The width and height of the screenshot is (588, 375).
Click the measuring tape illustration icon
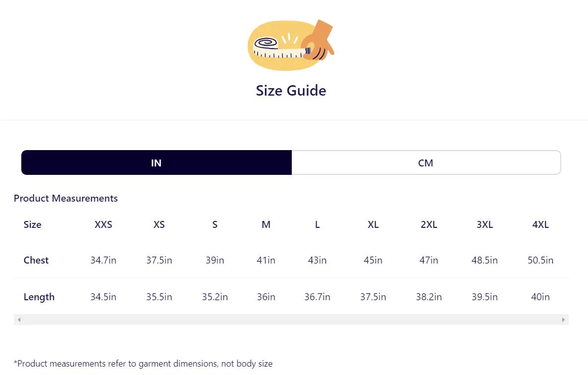point(291,45)
